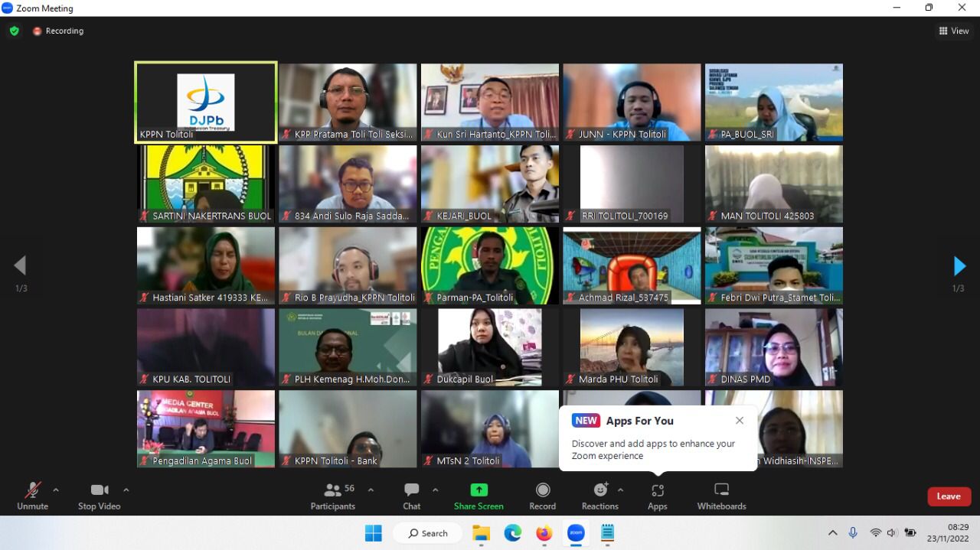Open the Apps panel
This screenshot has width=980, height=550.
pyautogui.click(x=658, y=490)
